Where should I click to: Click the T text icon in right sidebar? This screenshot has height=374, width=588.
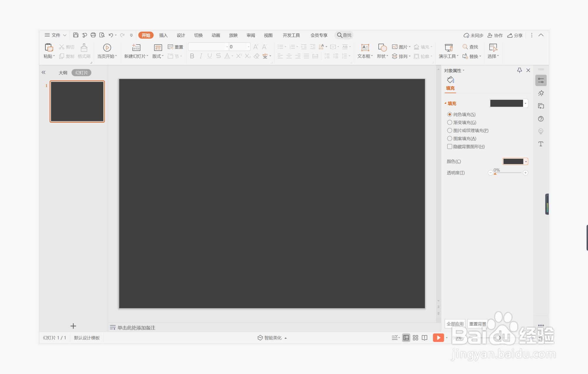pos(541,144)
